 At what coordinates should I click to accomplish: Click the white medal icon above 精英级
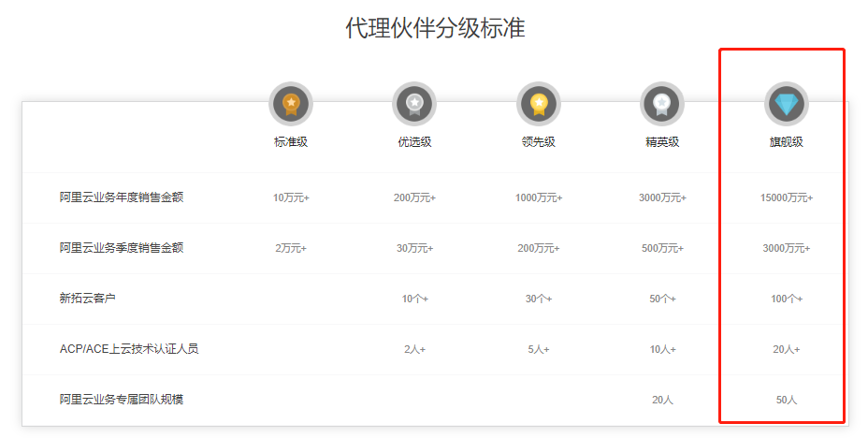(662, 104)
